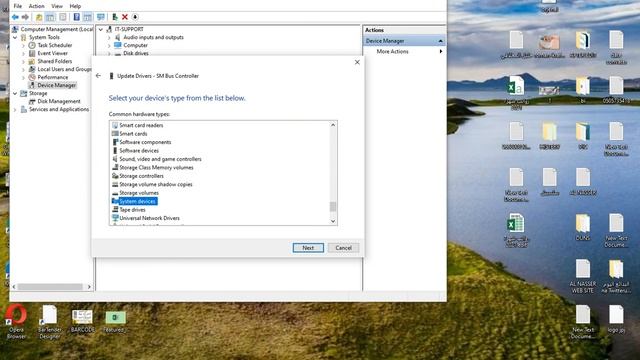
Task: Select Device Manager in the console tree
Action: pos(56,85)
